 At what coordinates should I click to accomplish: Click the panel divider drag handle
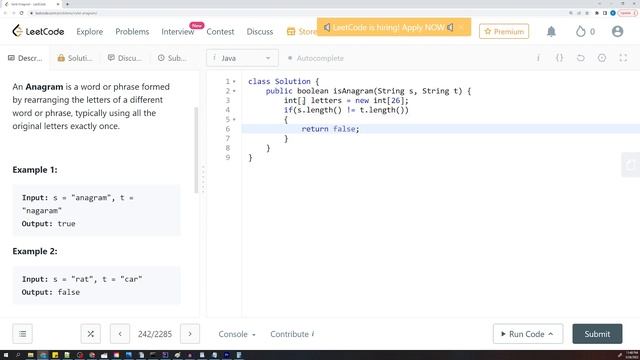pos(203,179)
